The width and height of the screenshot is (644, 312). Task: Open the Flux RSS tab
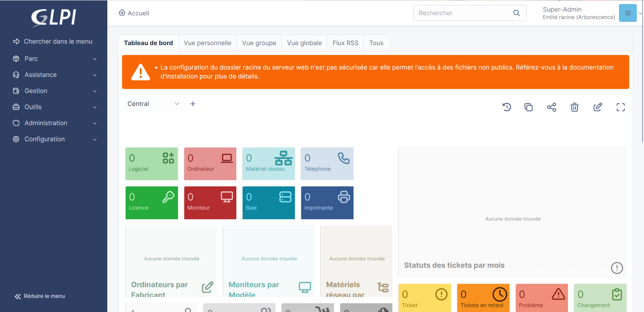click(345, 43)
